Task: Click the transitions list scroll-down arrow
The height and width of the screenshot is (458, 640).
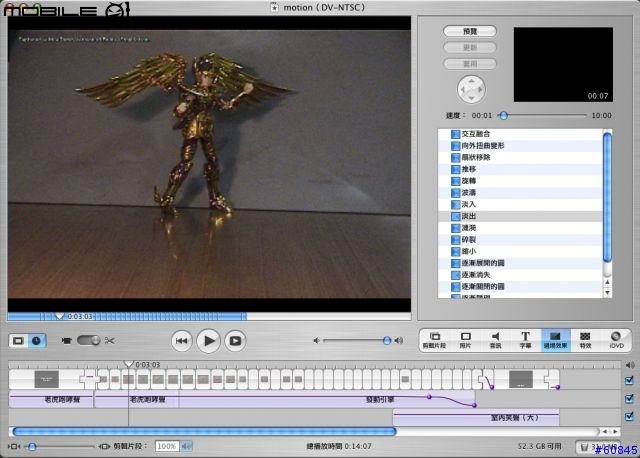Action: click(x=607, y=292)
